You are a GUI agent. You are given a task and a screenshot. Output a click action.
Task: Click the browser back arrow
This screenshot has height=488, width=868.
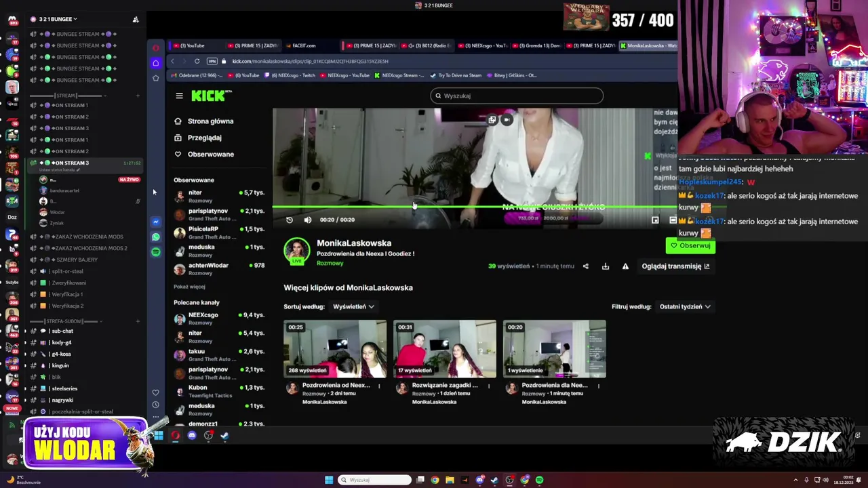click(x=172, y=61)
